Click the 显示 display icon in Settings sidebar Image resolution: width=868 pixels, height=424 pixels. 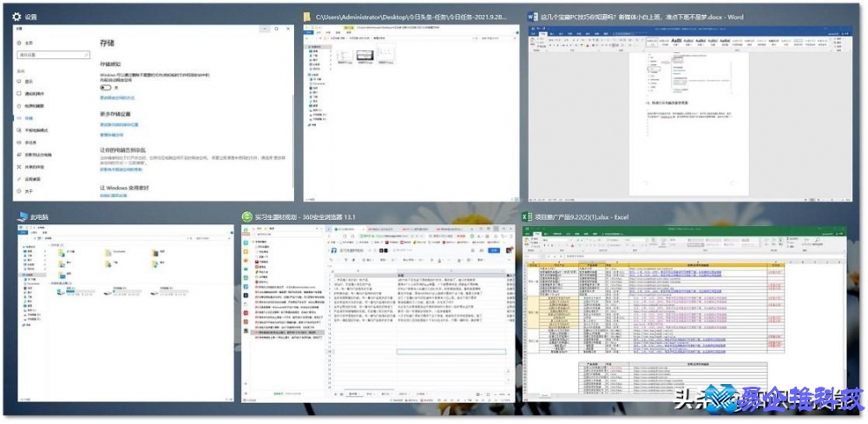click(x=18, y=81)
